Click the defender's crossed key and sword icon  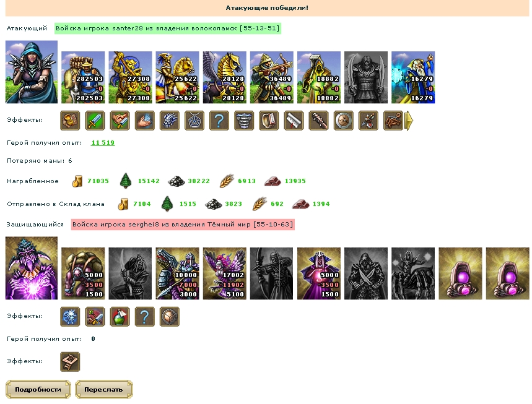pos(95,317)
